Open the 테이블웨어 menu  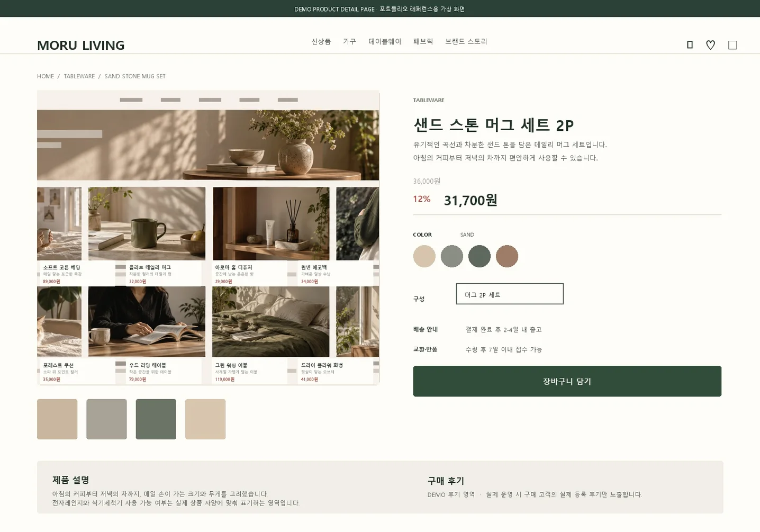click(x=385, y=41)
